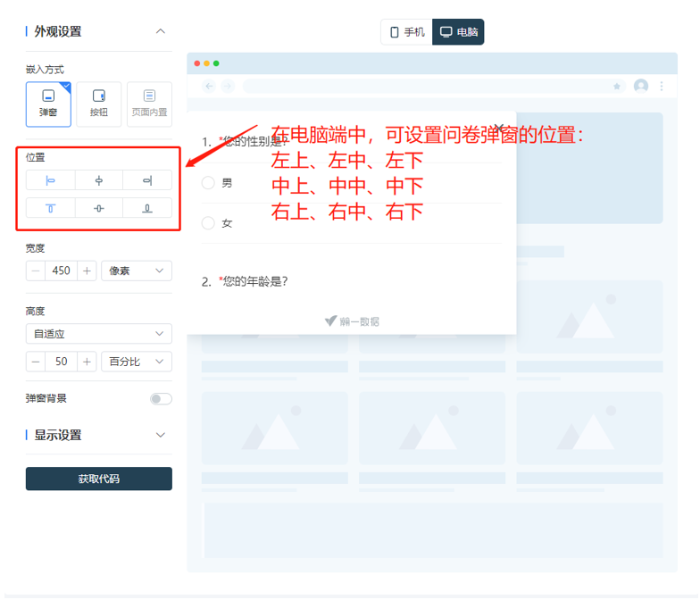Select the 女 radio option
Viewport: 700px width, 608px height.
pos(208,223)
